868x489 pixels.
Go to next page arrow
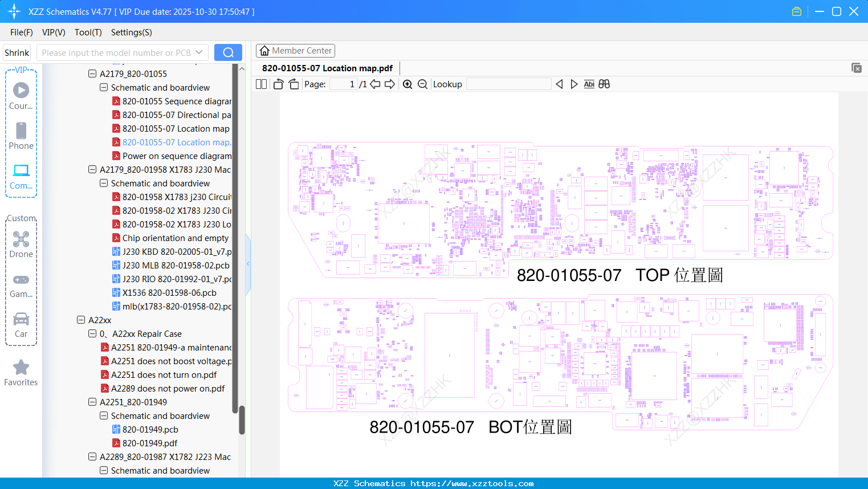tap(390, 84)
